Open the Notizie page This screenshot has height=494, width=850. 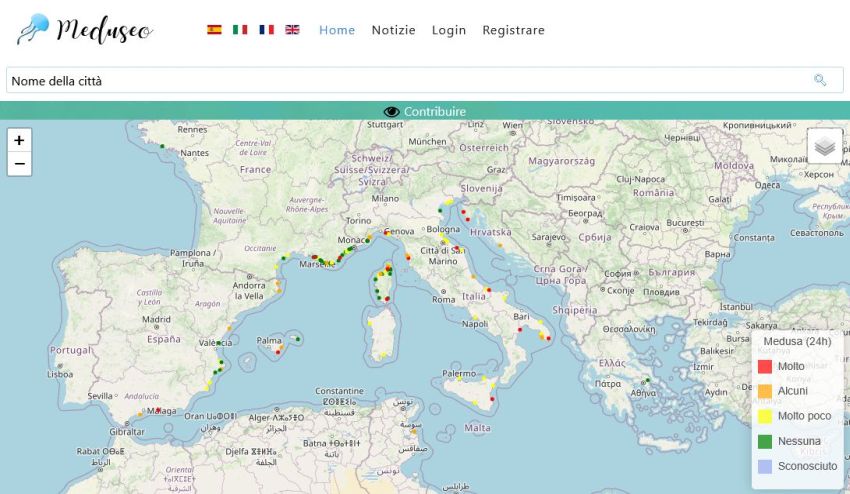point(394,30)
